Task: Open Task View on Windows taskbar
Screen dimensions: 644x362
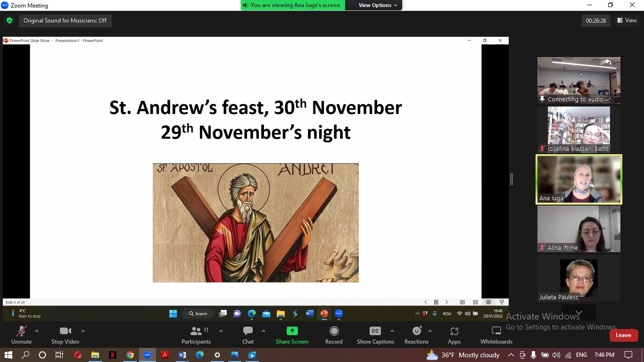Action: pos(59,355)
